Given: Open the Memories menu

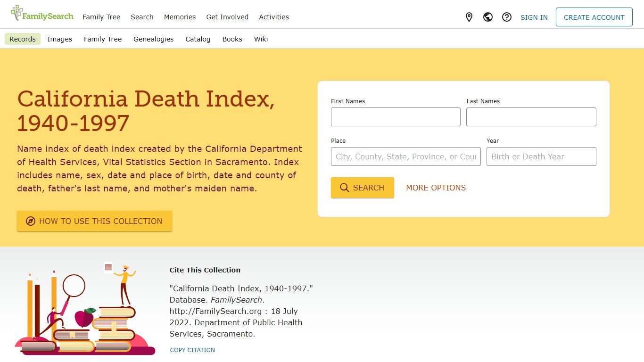Looking at the screenshot, I should pyautogui.click(x=180, y=17).
